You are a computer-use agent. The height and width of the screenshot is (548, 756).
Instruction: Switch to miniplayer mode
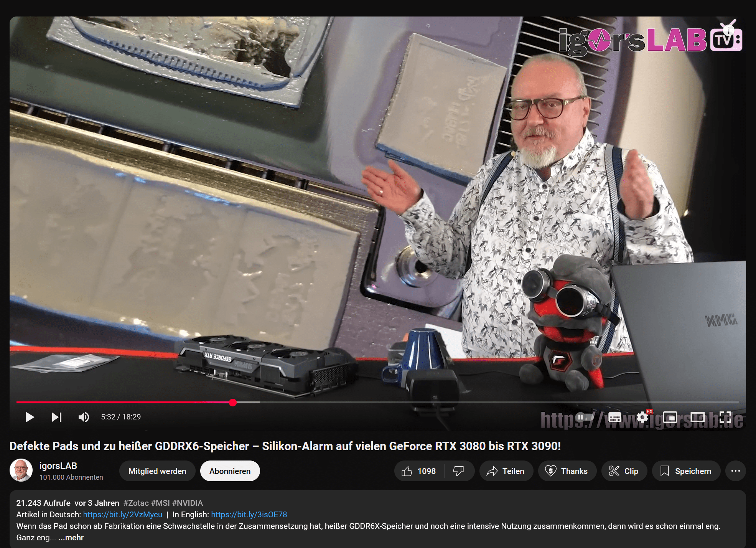670,417
